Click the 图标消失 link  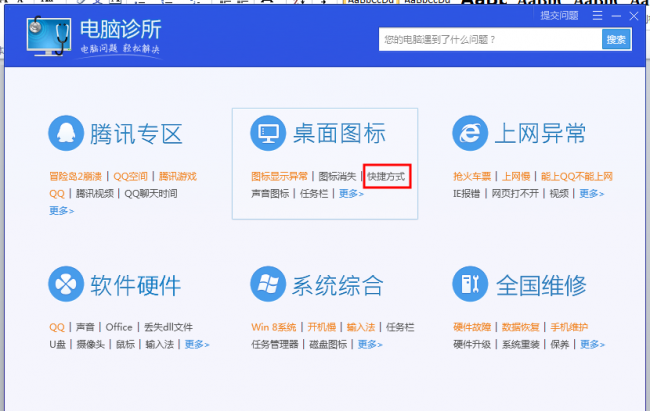click(337, 176)
